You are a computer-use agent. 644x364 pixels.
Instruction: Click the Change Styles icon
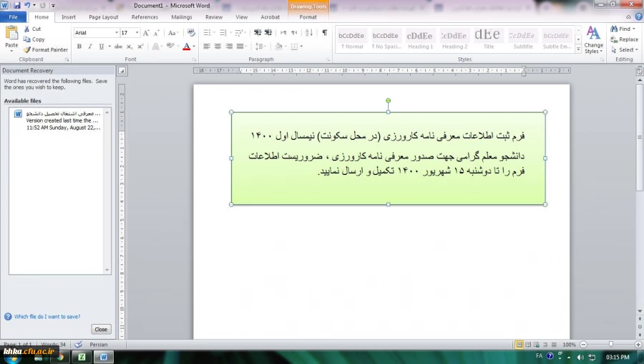click(593, 39)
